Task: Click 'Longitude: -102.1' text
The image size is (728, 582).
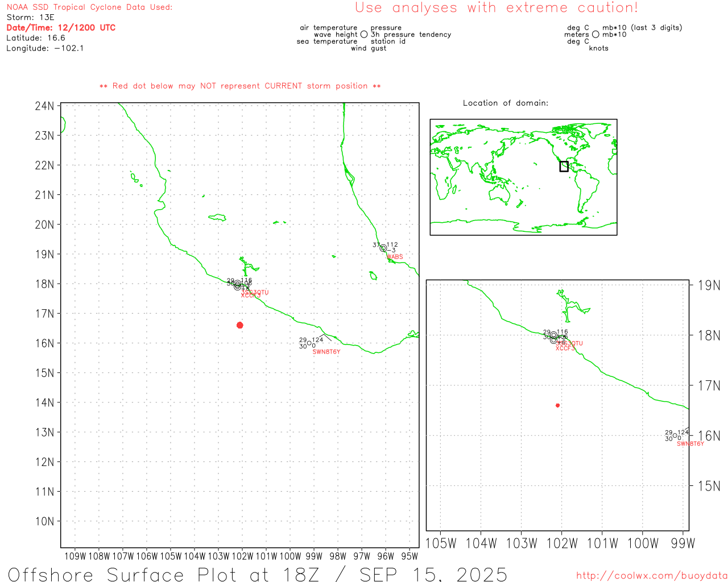Action: (45, 48)
